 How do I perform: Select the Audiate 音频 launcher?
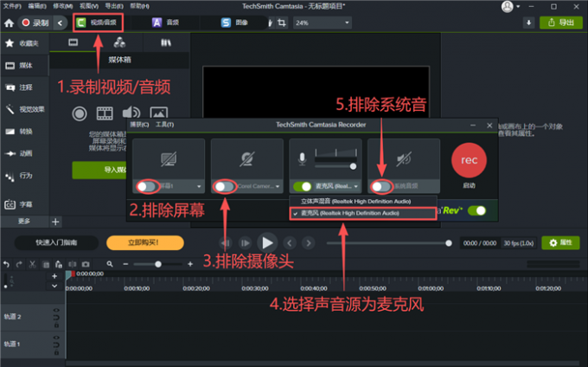pos(165,23)
